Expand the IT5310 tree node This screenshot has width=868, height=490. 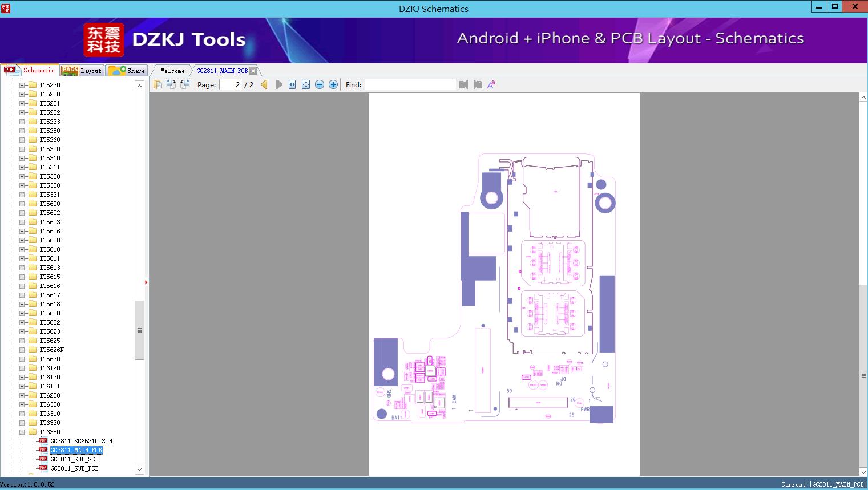(22, 158)
